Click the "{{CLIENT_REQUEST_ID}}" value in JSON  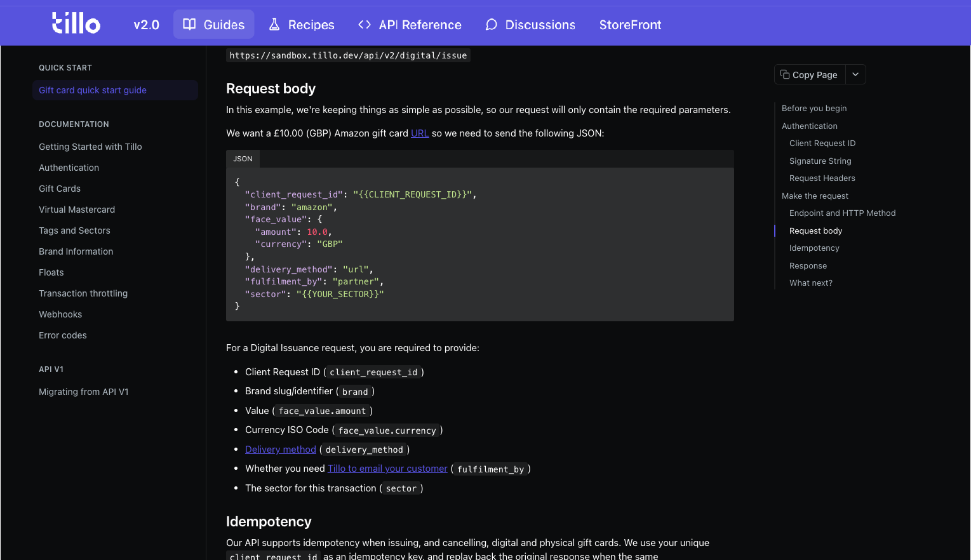412,194
